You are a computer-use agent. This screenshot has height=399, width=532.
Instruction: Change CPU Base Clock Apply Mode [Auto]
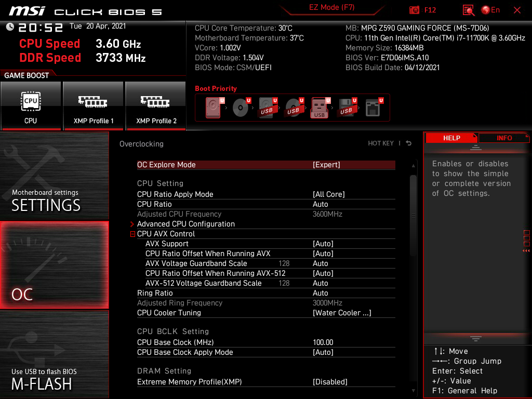pos(266,352)
